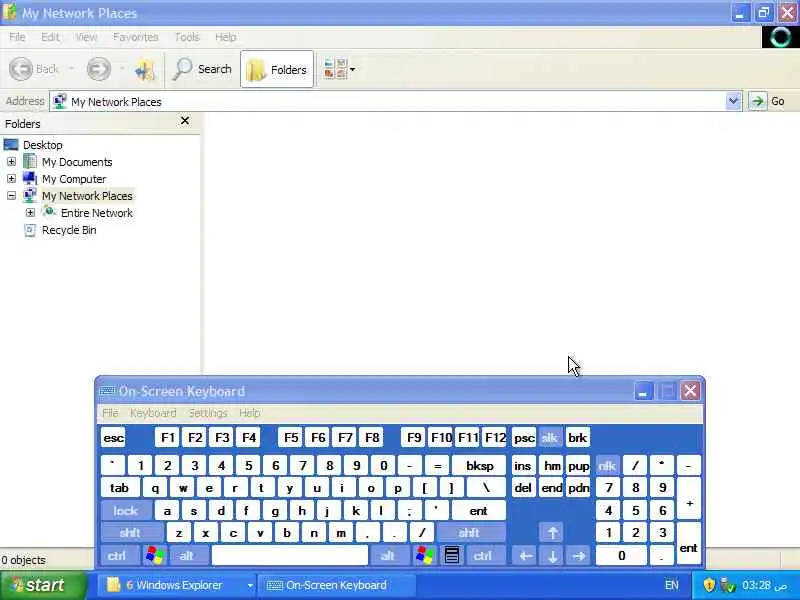Open Favorites menu
The width and height of the screenshot is (800, 600).
coord(135,37)
